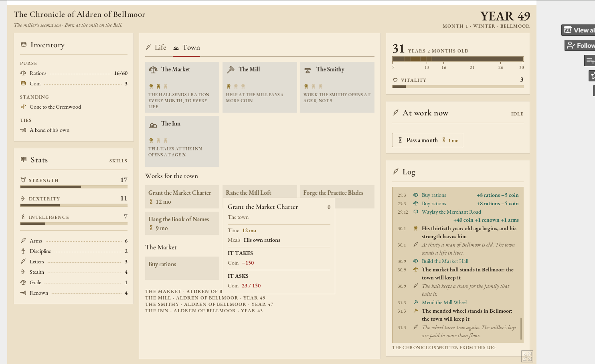Image resolution: width=595 pixels, height=364 pixels.
Task: Click the Guile skill scales icon
Action: tap(23, 282)
